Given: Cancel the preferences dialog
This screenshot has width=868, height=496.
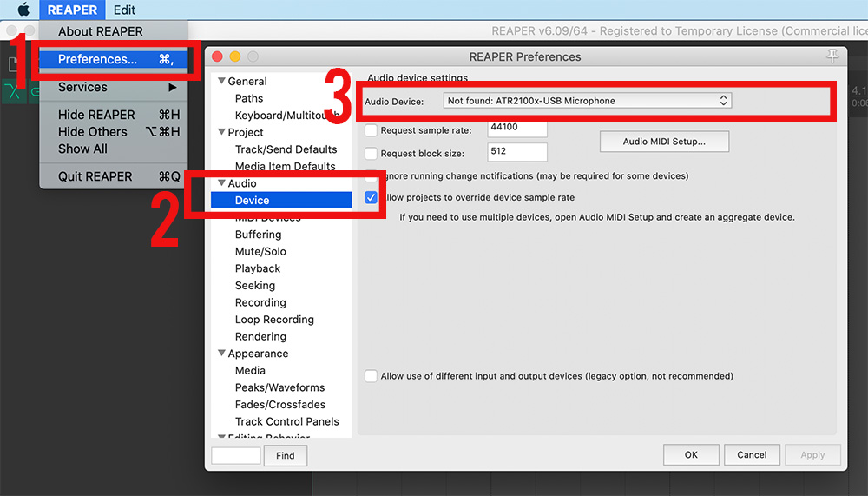Looking at the screenshot, I should click(752, 454).
